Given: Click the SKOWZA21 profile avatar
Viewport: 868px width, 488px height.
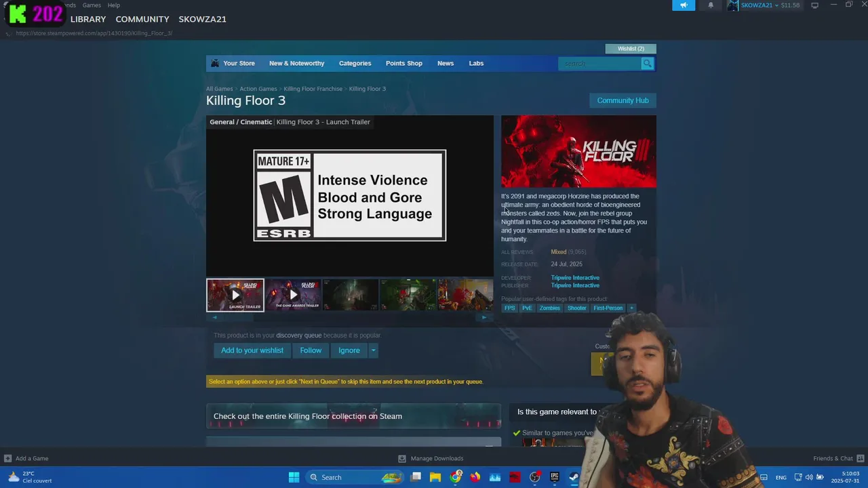Looking at the screenshot, I should 733,5.
